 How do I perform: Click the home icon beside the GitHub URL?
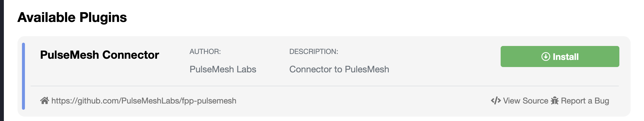(x=45, y=101)
